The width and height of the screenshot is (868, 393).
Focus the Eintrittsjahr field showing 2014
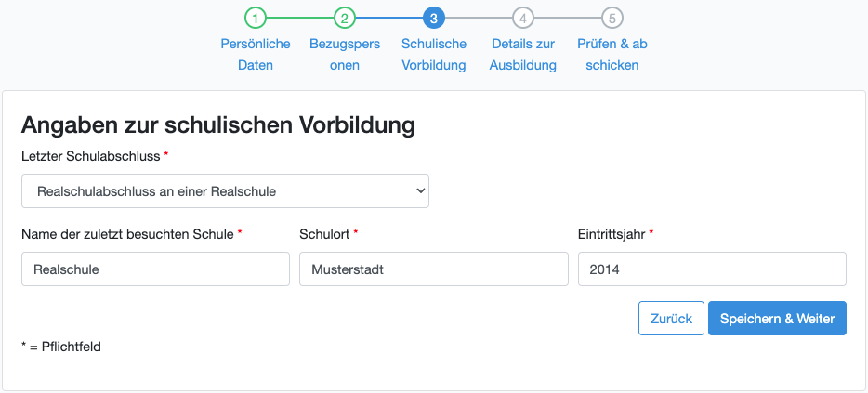click(x=711, y=269)
